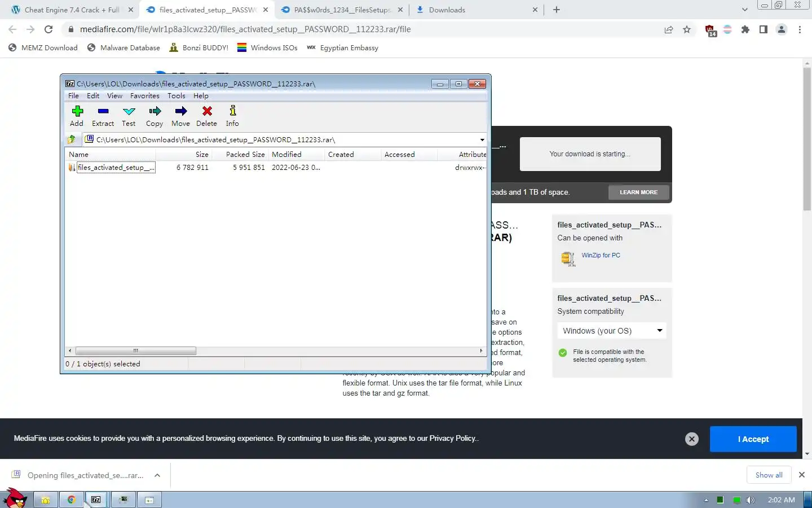Open the View menu in 7-Zip
The image size is (812, 508).
pos(114,96)
